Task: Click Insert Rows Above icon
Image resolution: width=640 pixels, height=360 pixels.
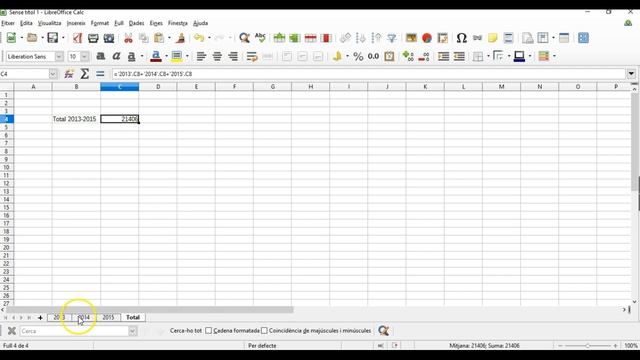Action: pyautogui.click(x=279, y=38)
